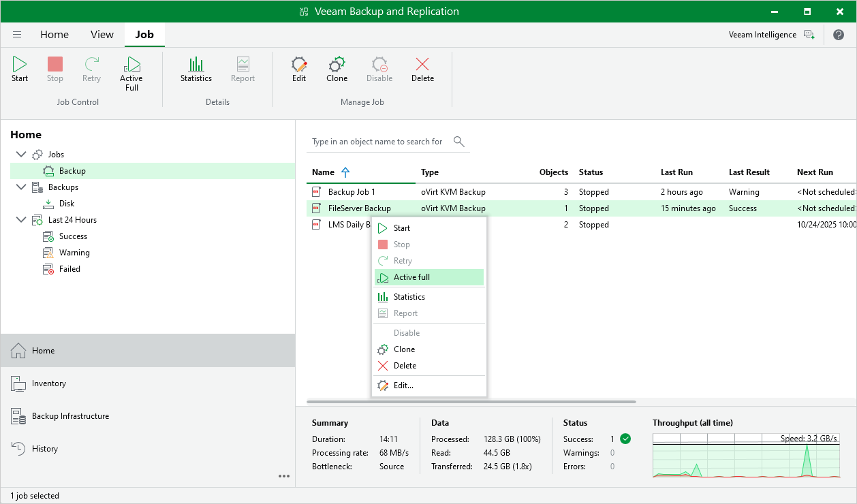Select the Backup Job 1 row

pyautogui.click(x=582, y=192)
